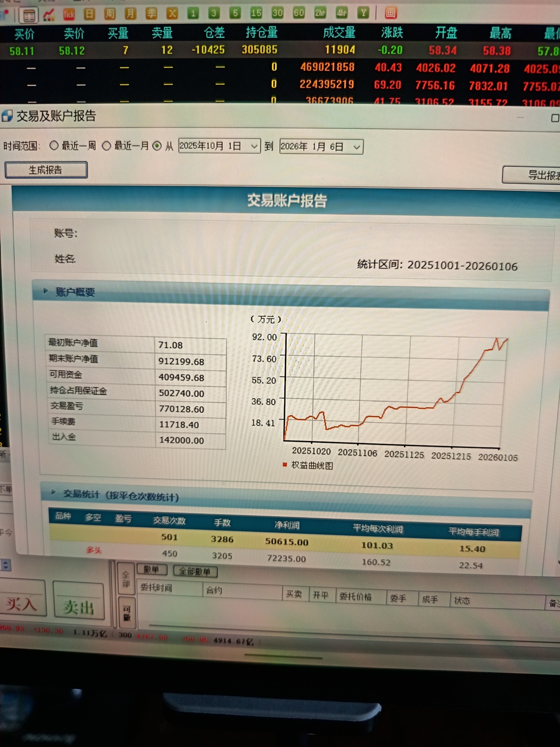The image size is (560, 747).
Task: Switch to the Tick chart period
Action: [x=69, y=15]
